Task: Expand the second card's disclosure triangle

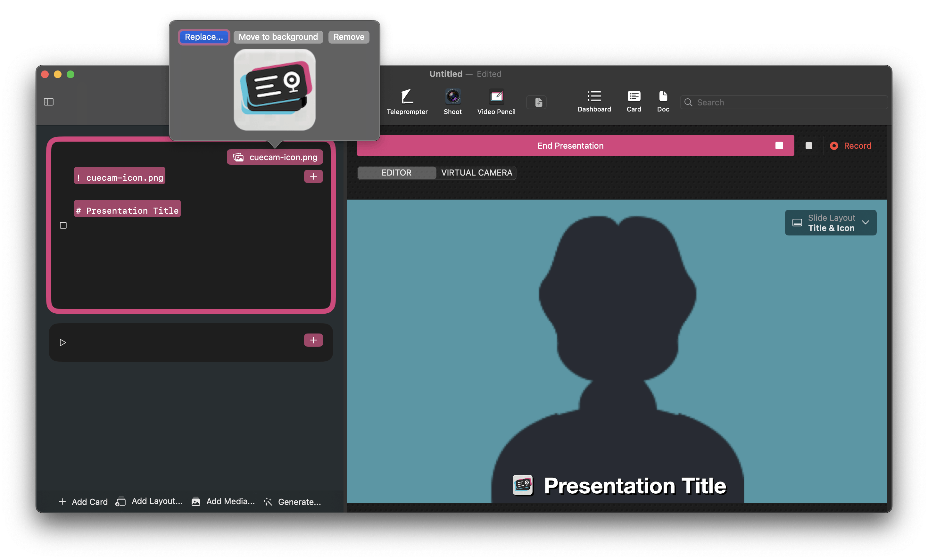Action: click(x=63, y=342)
